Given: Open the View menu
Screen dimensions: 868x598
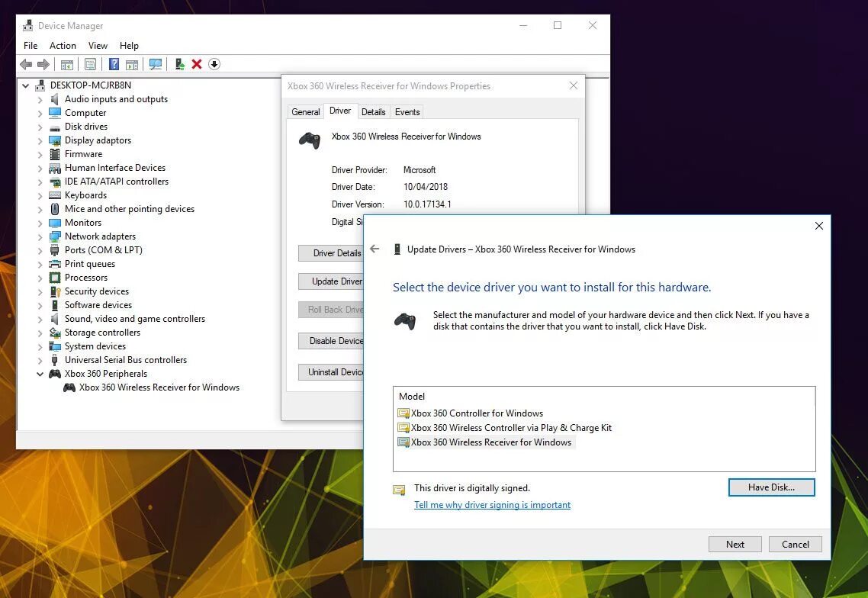Looking at the screenshot, I should click(98, 46).
